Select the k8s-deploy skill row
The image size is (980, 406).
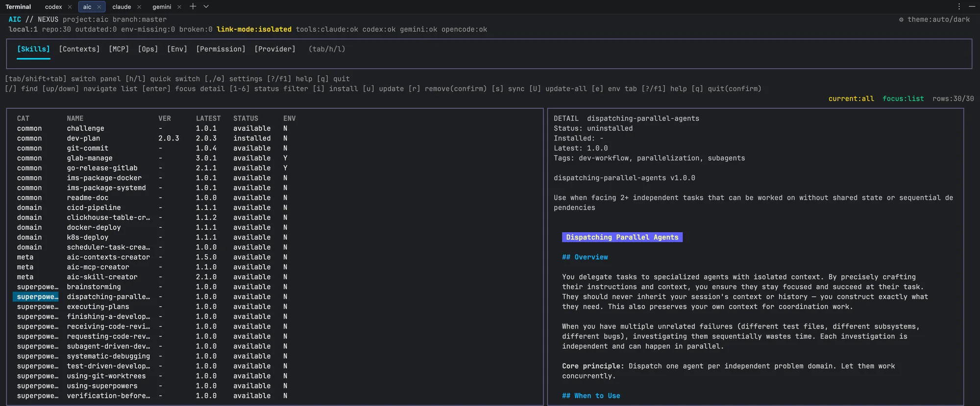(x=152, y=237)
